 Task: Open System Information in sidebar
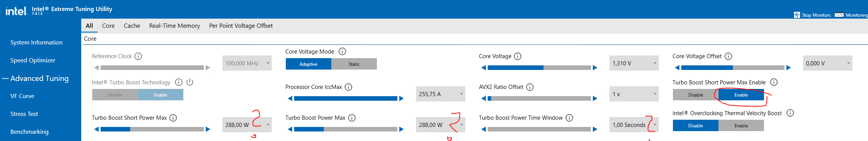pyautogui.click(x=36, y=42)
